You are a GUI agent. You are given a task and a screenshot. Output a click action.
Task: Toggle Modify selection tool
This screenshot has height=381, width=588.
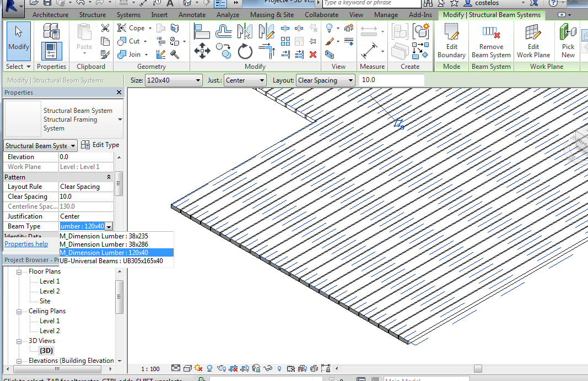[x=19, y=41]
